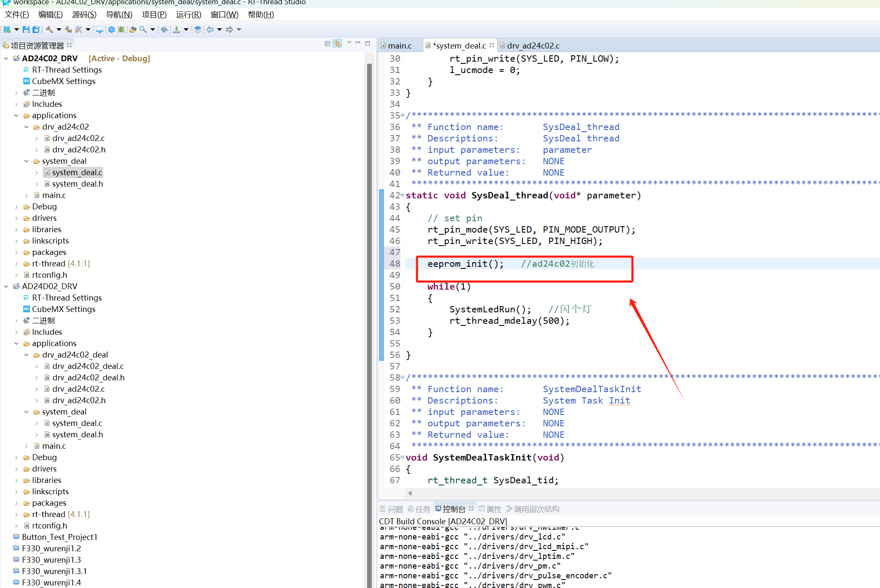Click the green bug Debug icon
The width and height of the screenshot is (880, 588).
pyautogui.click(x=121, y=30)
